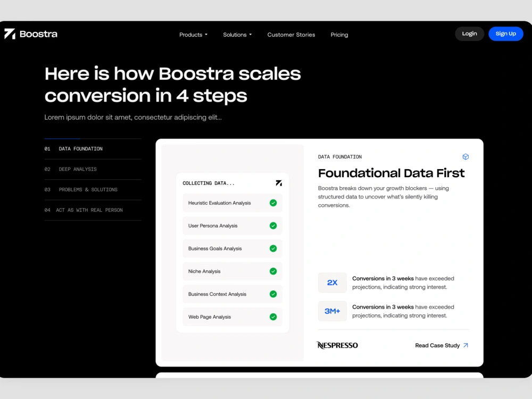532x399 pixels.
Task: Select step 01 Data Foundation tab
Action: coord(93,149)
